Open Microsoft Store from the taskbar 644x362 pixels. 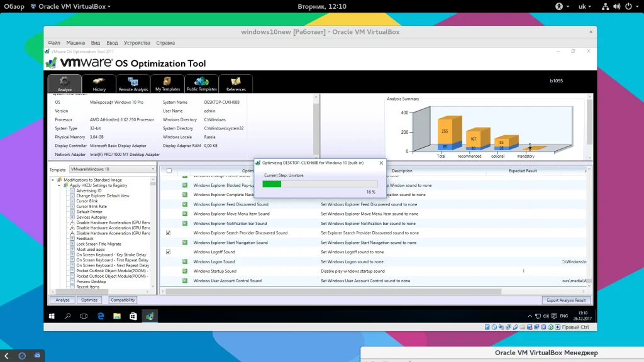(133, 316)
